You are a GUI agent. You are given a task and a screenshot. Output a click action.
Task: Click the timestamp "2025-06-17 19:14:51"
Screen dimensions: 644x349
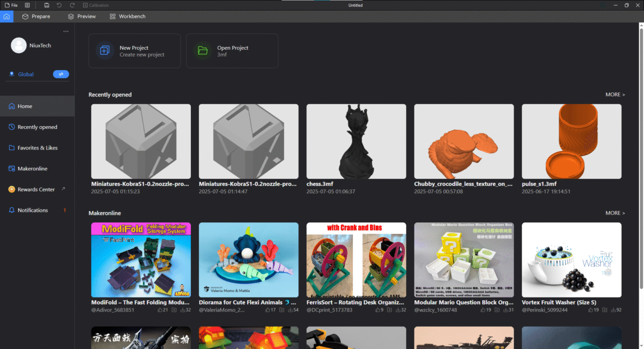pyautogui.click(x=546, y=192)
